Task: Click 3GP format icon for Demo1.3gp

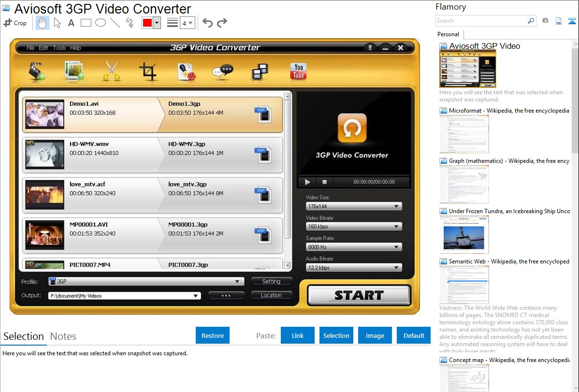Action: coord(263,115)
